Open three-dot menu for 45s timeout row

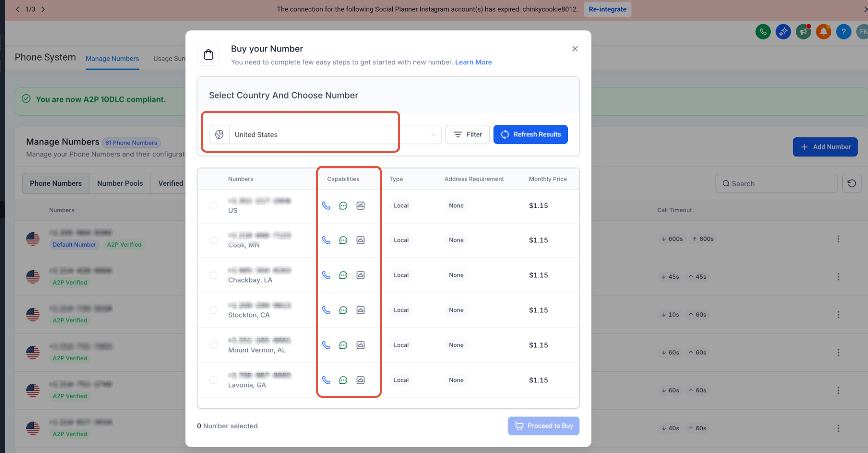(x=838, y=277)
